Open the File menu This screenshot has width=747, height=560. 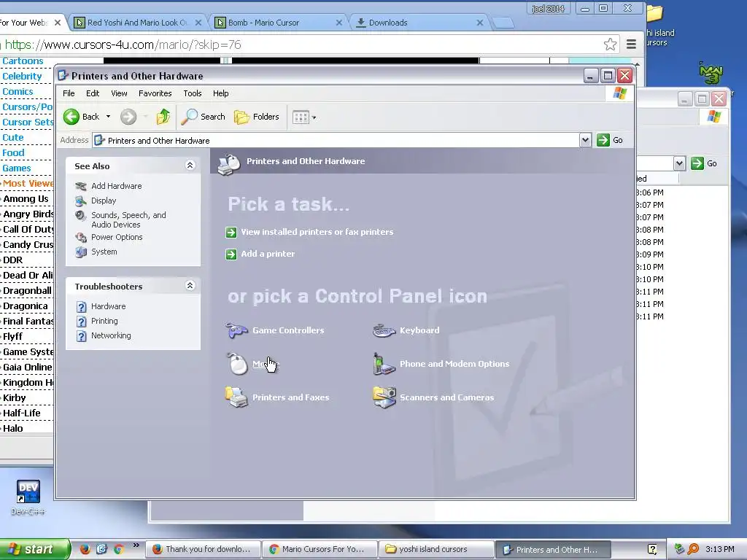point(69,93)
